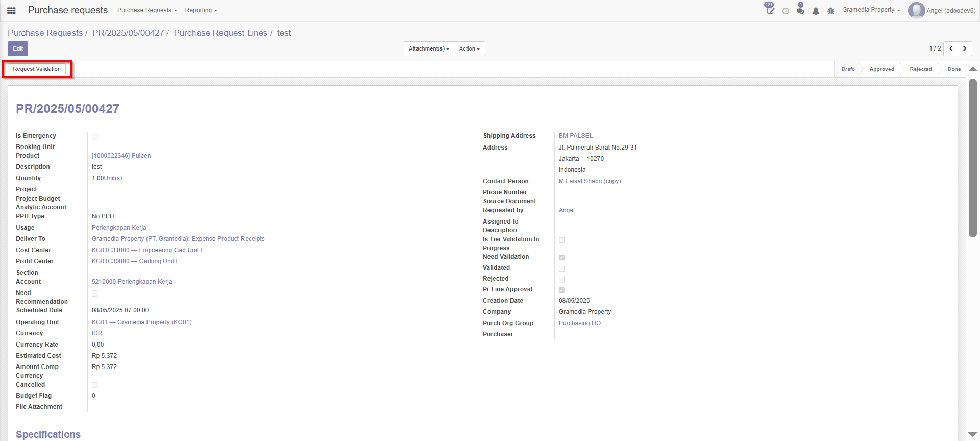This screenshot has height=441, width=980.
Task: Open the activities clock icon
Action: [x=786, y=11]
